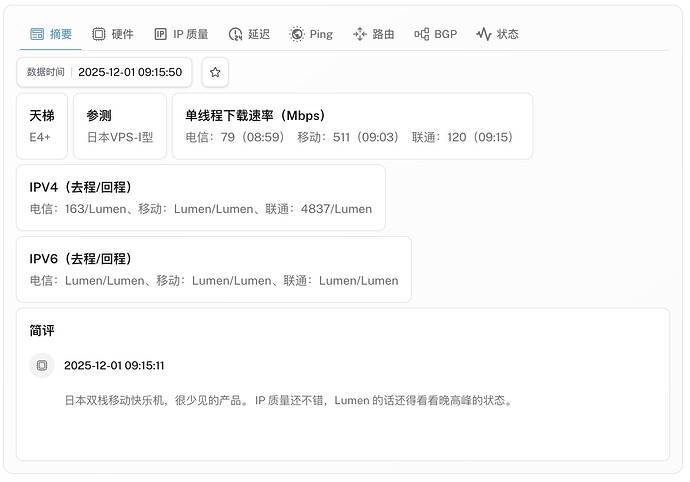The width and height of the screenshot is (690, 482).
Task: Click the review comment starting 日本双栈移动快乐机
Action: pos(289,401)
